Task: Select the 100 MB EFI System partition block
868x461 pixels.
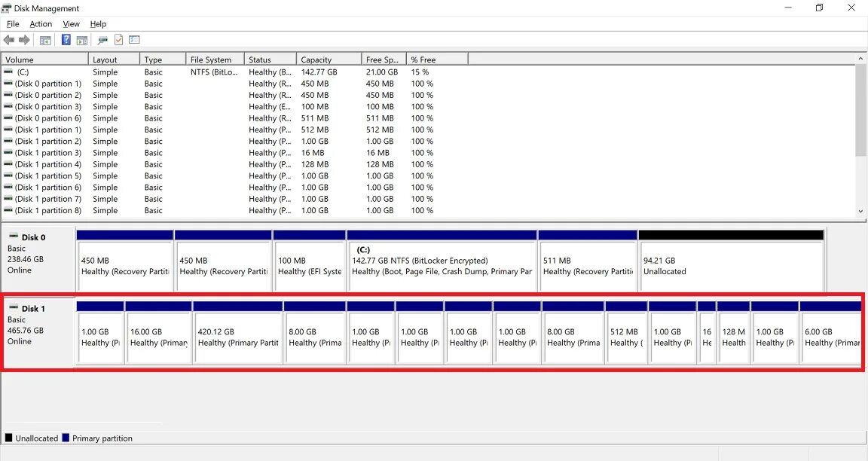Action: (x=310, y=261)
